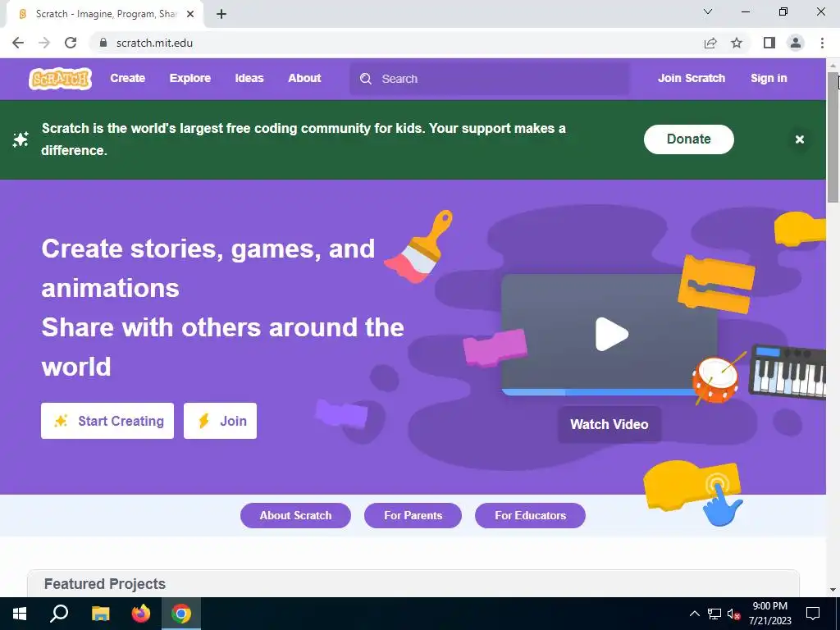Click the share page icon
The height and width of the screenshot is (630, 840).
click(710, 43)
